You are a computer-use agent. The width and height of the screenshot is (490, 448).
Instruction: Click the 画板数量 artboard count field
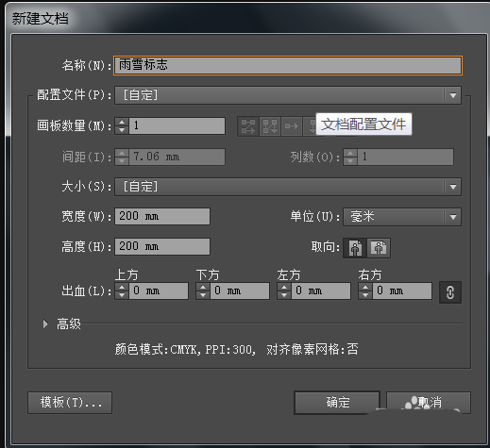[177, 126]
